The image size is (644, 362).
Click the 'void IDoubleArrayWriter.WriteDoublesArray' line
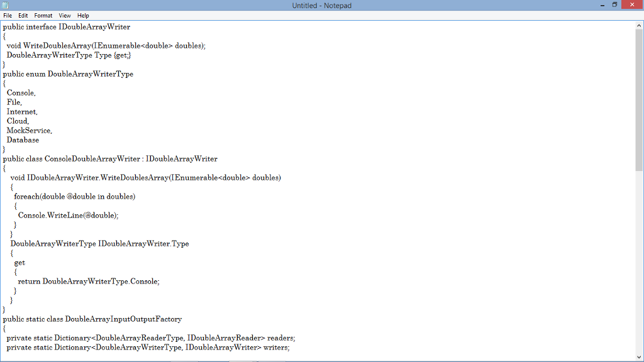[x=145, y=178]
